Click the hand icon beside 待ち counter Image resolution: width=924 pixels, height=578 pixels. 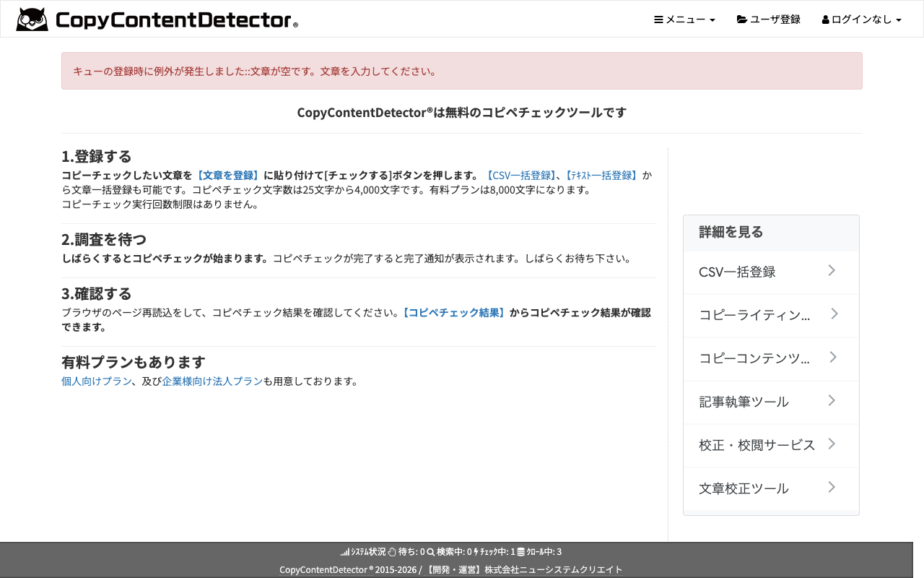391,551
